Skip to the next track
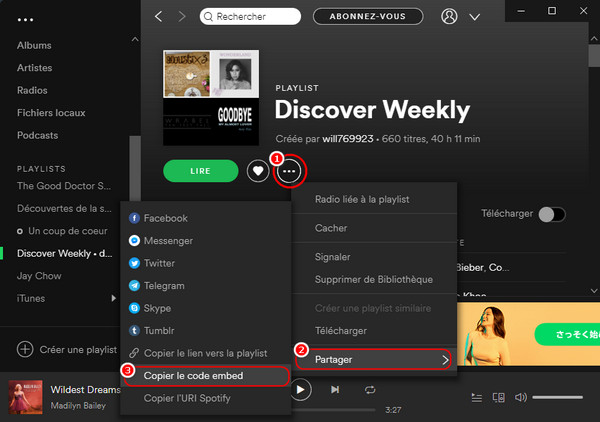This screenshot has width=600, height=422. [x=335, y=389]
